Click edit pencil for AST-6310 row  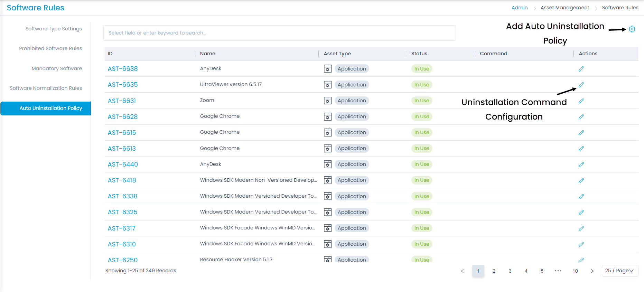pos(581,244)
